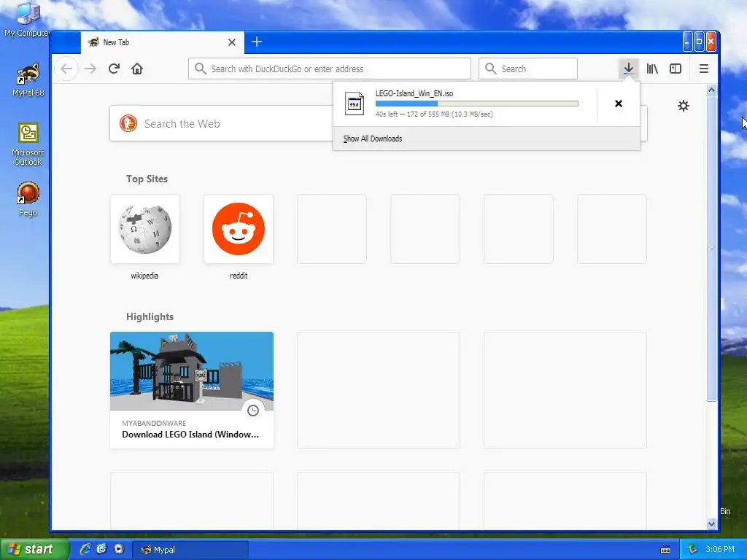Click the system tray clock
The image size is (747, 560).
pyautogui.click(x=719, y=549)
